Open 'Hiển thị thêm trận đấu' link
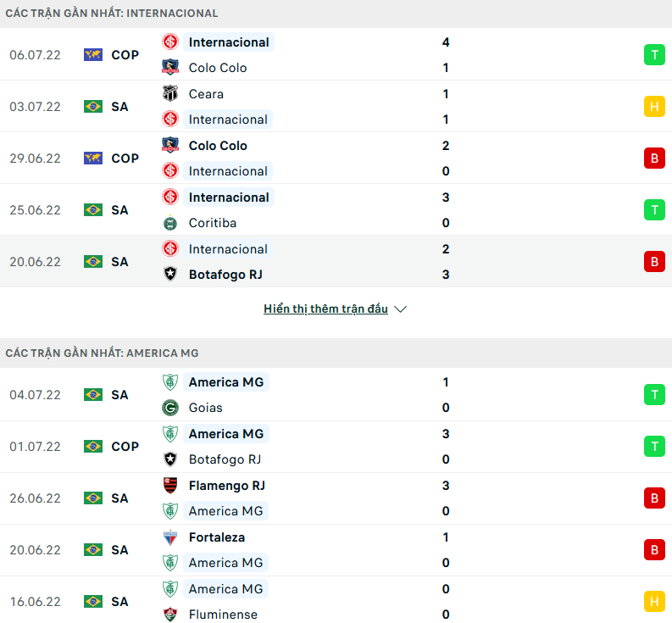Image resolution: width=672 pixels, height=623 pixels. pyautogui.click(x=325, y=309)
